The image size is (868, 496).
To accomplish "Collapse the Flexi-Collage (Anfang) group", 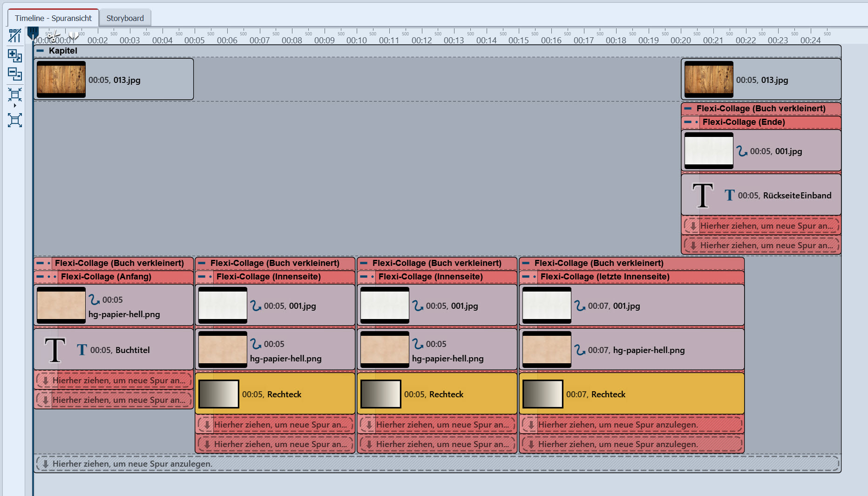I will (x=40, y=277).
